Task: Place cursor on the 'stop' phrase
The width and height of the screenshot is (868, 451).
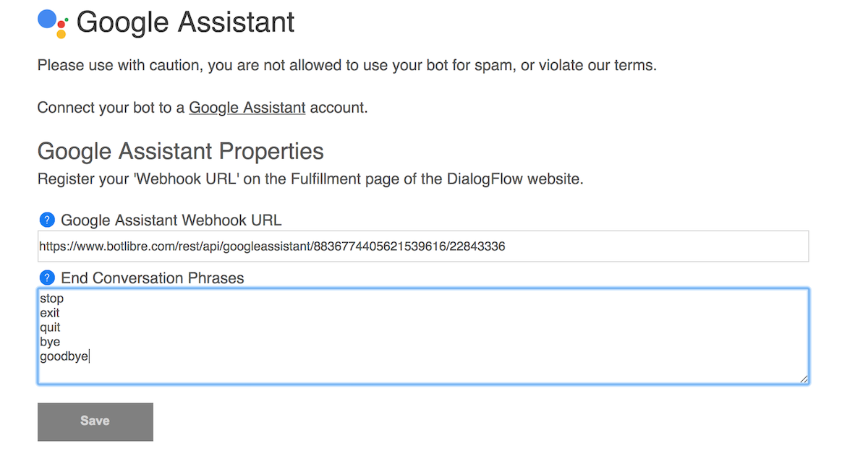Action: coord(52,298)
